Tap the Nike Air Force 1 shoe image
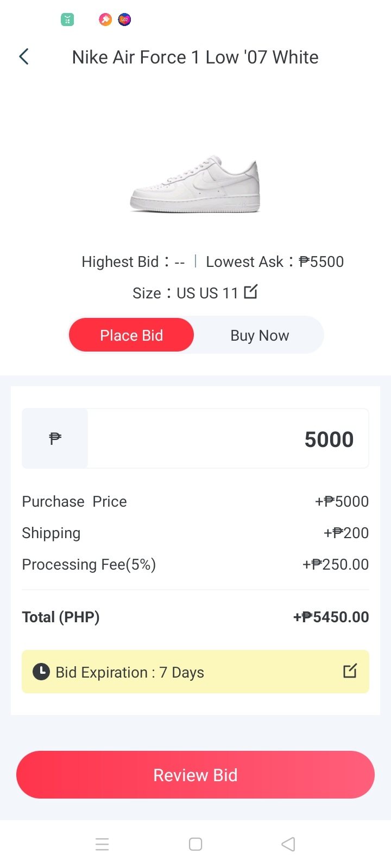Image resolution: width=391 pixels, height=868 pixels. pyautogui.click(x=195, y=183)
